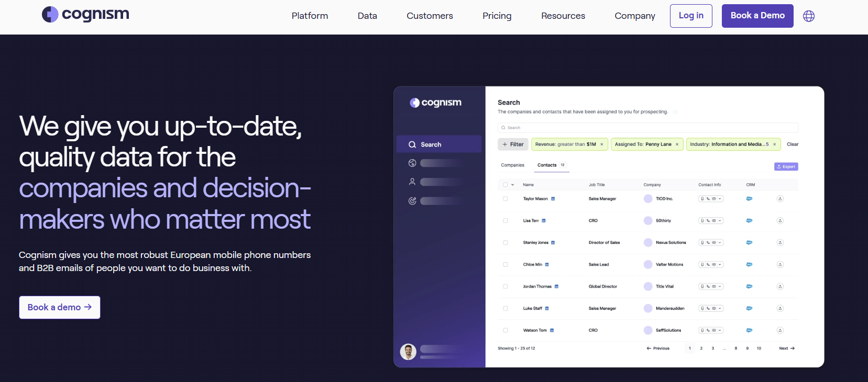Remove the Industry filter chip
The image size is (868, 382).
coord(774,144)
